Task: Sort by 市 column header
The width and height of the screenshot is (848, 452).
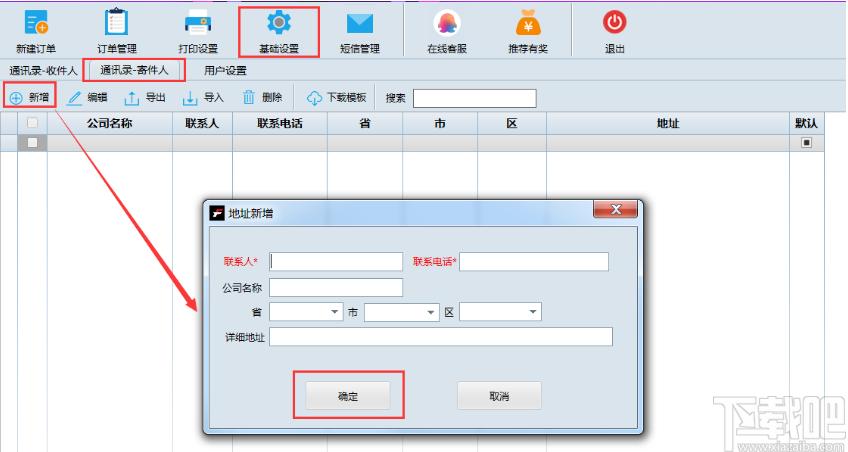Action: click(x=440, y=123)
